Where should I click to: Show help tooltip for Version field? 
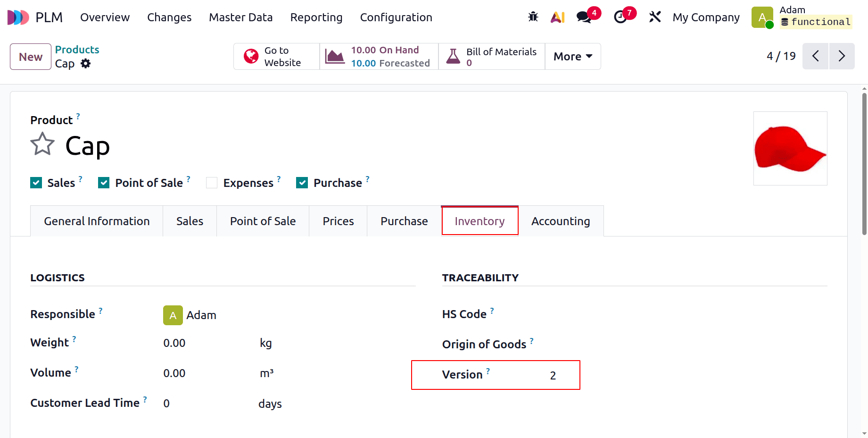click(x=488, y=371)
